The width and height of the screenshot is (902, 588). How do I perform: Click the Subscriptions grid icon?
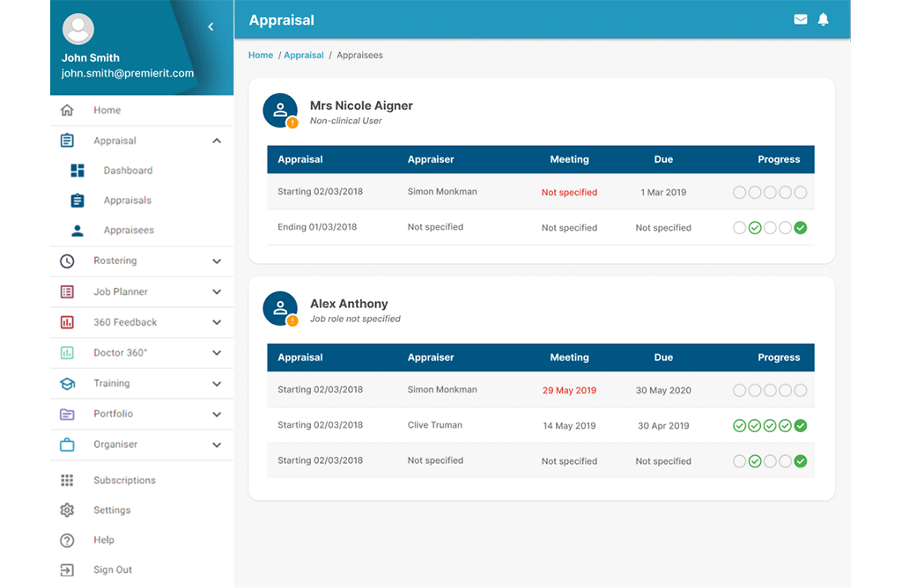coord(67,480)
